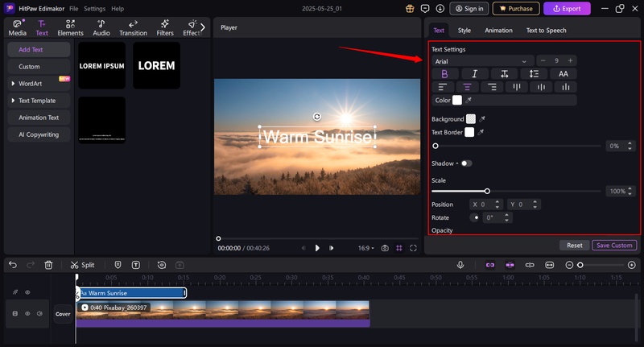Mute the video track audio
Screen dimensions: 644x347
(x=39, y=314)
